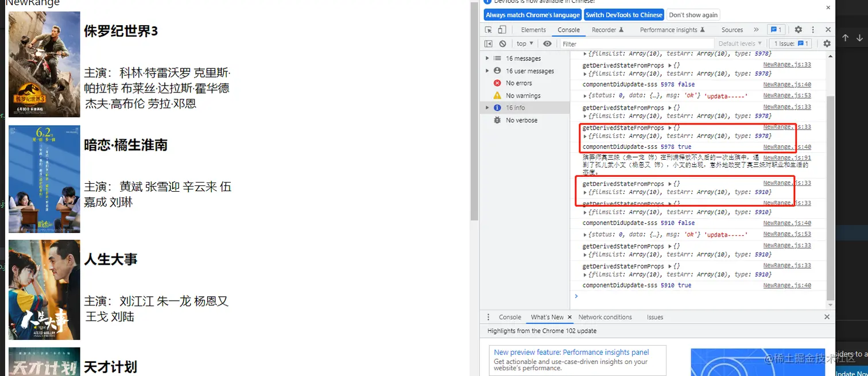The image size is (868, 376).
Task: Open the Default levels dropdown
Action: (x=739, y=44)
